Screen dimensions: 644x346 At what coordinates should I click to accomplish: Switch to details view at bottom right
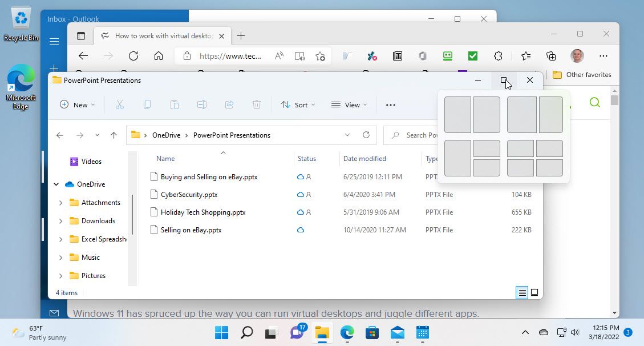[x=521, y=292]
